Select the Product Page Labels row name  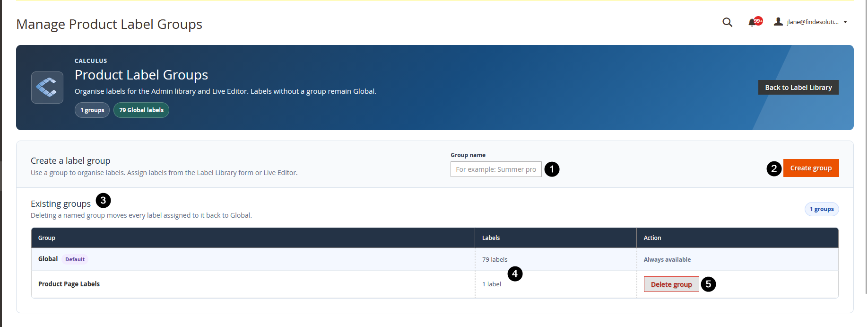click(x=69, y=284)
